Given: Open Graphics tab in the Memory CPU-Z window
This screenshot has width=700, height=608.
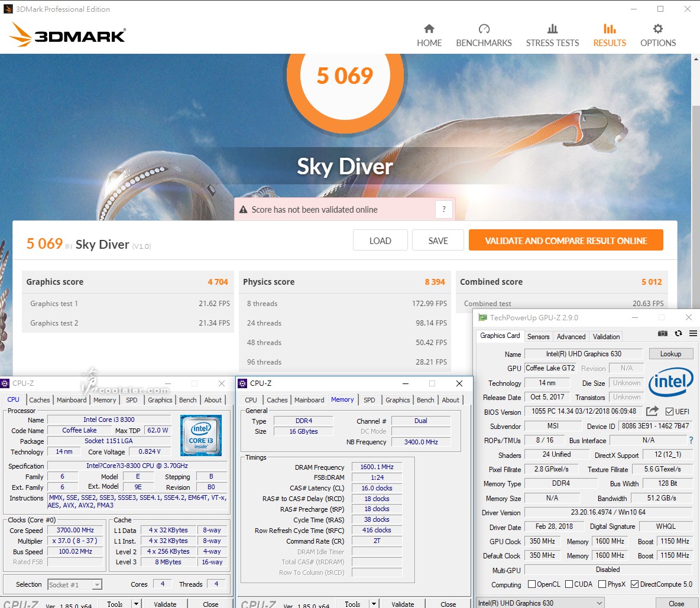Looking at the screenshot, I should click(x=397, y=400).
